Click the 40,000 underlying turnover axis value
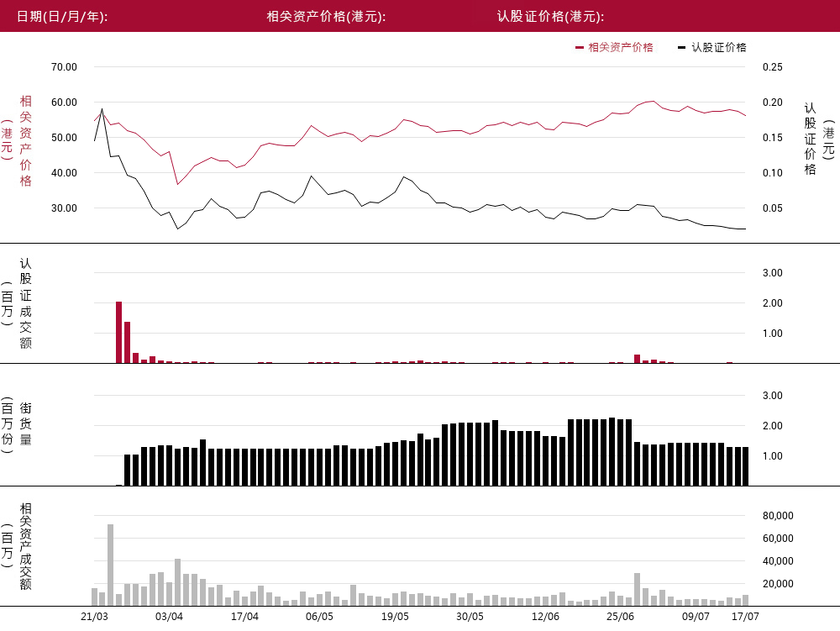The height and width of the screenshot is (631, 840). click(x=778, y=561)
